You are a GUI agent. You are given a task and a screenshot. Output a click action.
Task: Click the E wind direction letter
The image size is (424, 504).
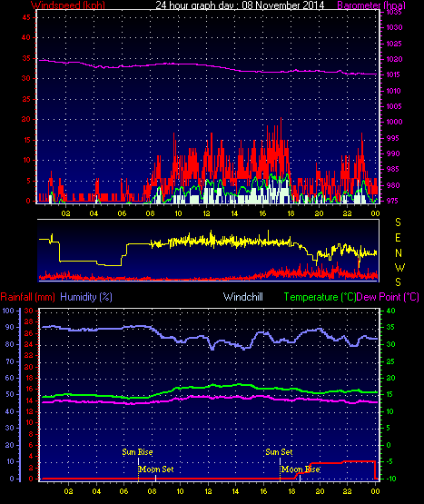pyautogui.click(x=398, y=238)
